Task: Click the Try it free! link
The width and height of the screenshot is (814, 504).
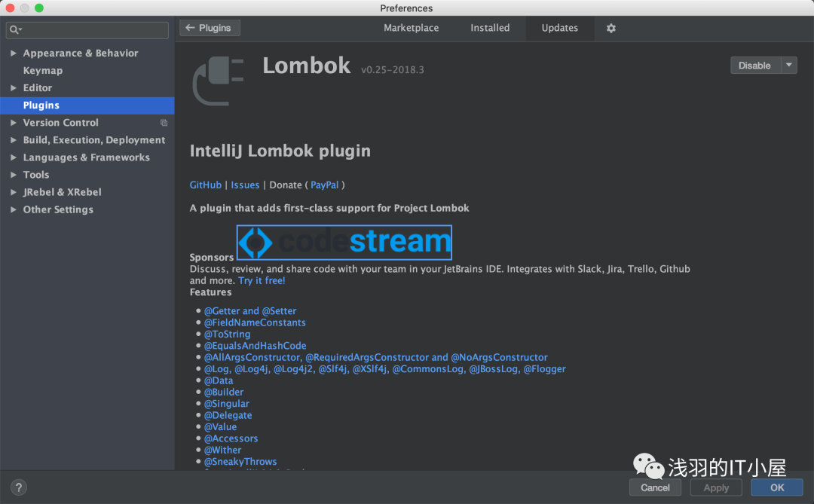Action: pyautogui.click(x=262, y=281)
